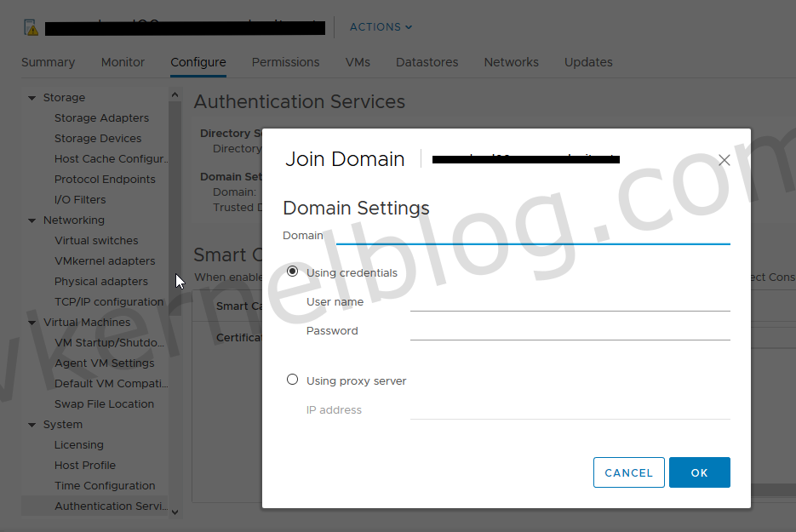This screenshot has height=532, width=796.
Task: Choose Using credentials authentication
Action: point(292,272)
